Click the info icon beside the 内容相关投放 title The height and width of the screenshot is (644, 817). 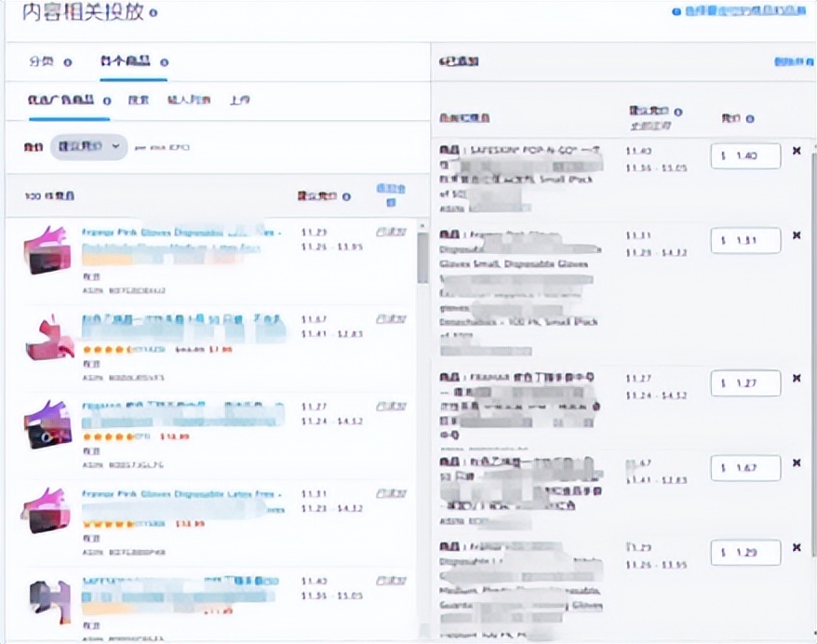pyautogui.click(x=153, y=12)
